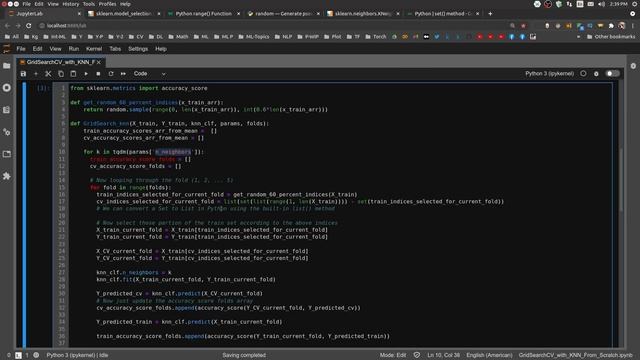Open JupyterLab Help menu
This screenshot has width=640, height=360.
point(161,49)
